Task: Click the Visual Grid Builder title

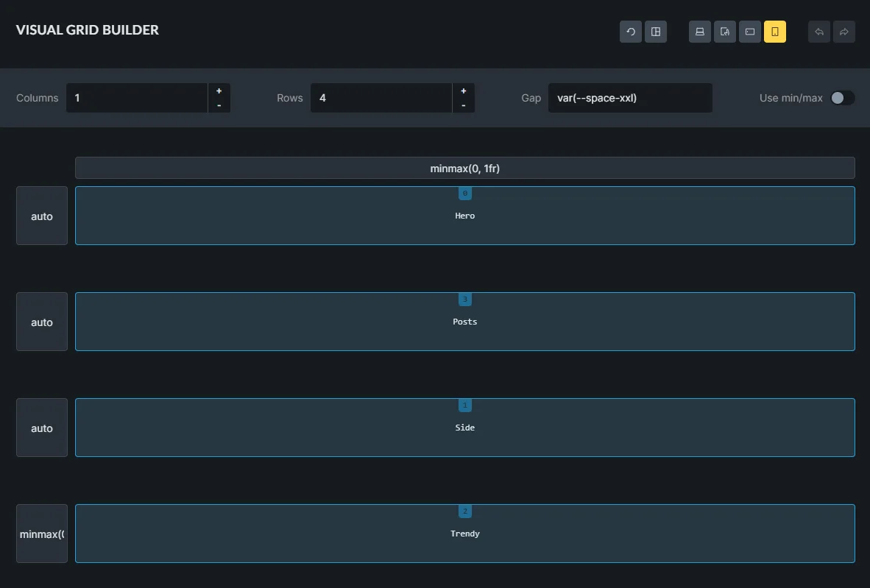Action: click(87, 30)
